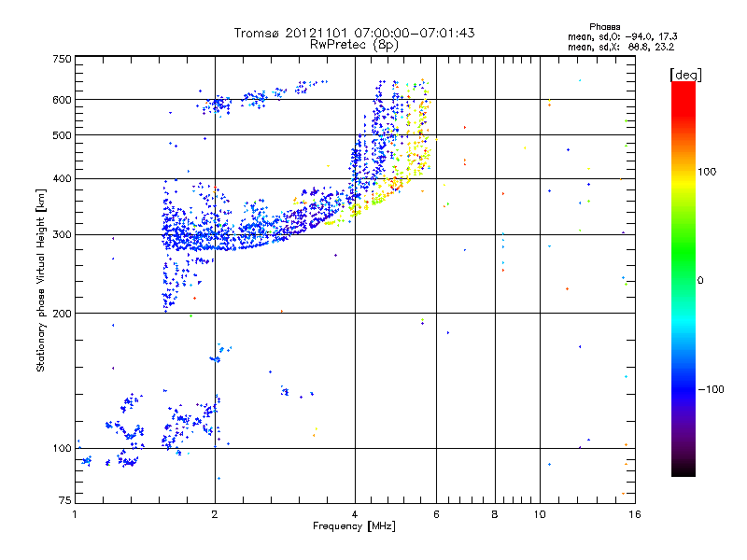Click the '[deg]' colorbar unit label
This screenshot has height=560, width=747.
tap(685, 75)
